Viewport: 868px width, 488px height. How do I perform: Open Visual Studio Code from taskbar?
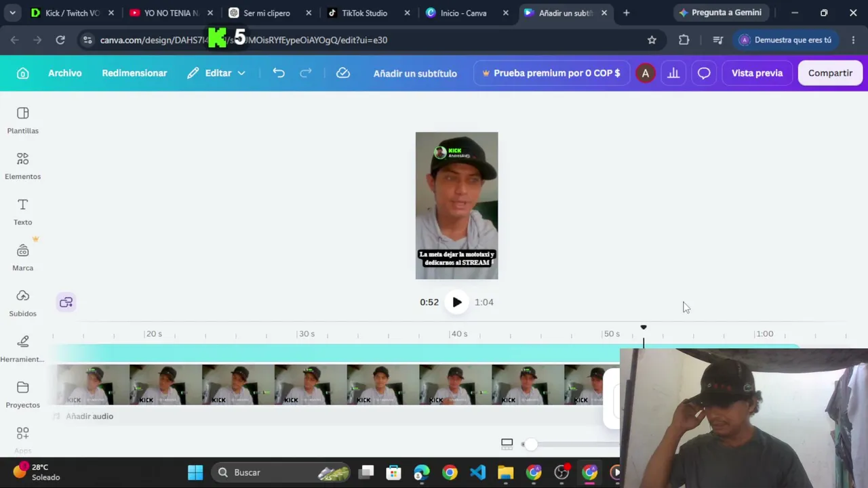click(478, 472)
